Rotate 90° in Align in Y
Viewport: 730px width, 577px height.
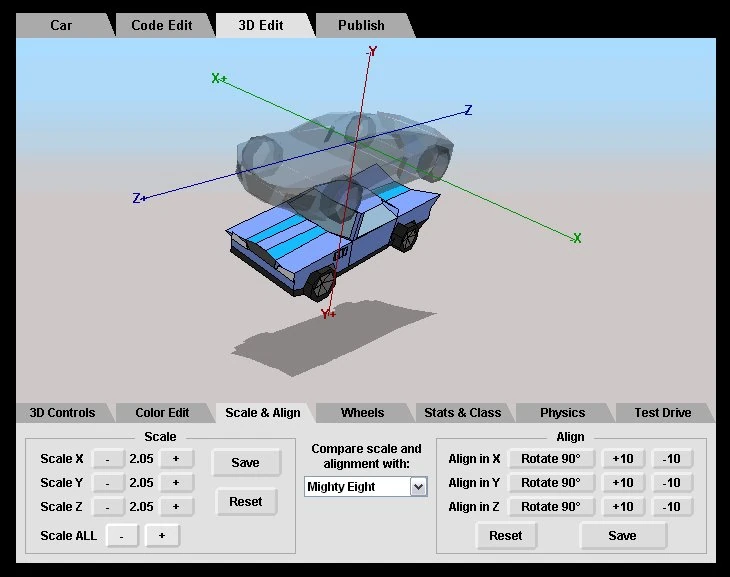[x=551, y=483]
